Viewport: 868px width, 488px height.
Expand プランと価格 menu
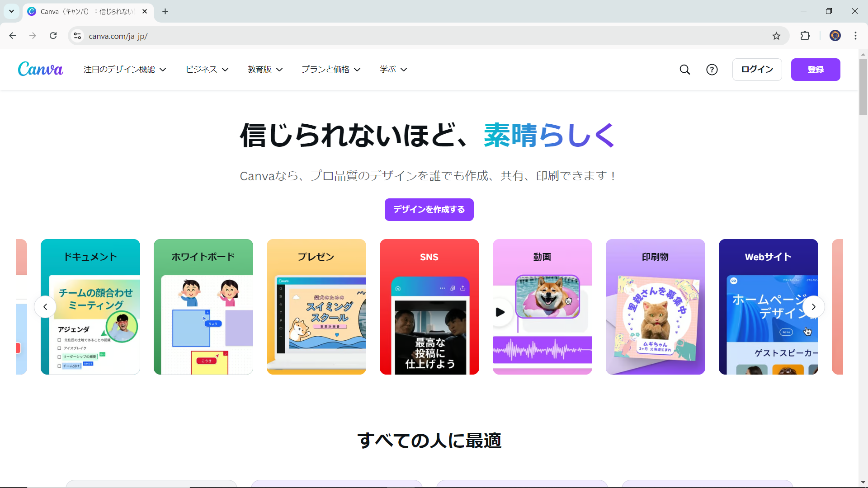tap(331, 69)
